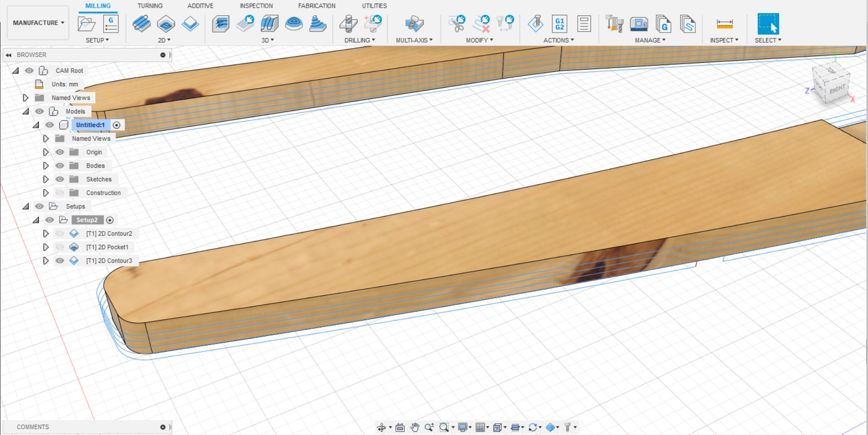
Task: Collapse the Setups node
Action: tap(26, 206)
